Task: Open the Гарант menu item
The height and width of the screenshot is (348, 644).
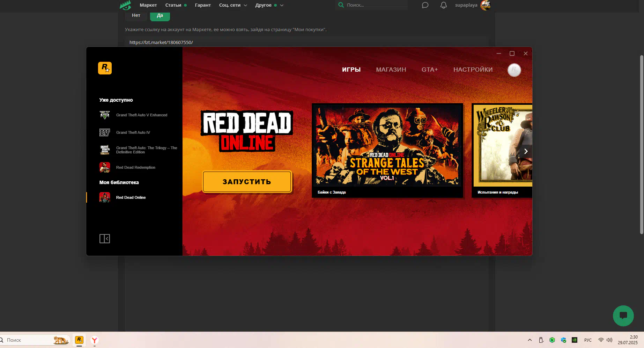Action: (x=203, y=5)
